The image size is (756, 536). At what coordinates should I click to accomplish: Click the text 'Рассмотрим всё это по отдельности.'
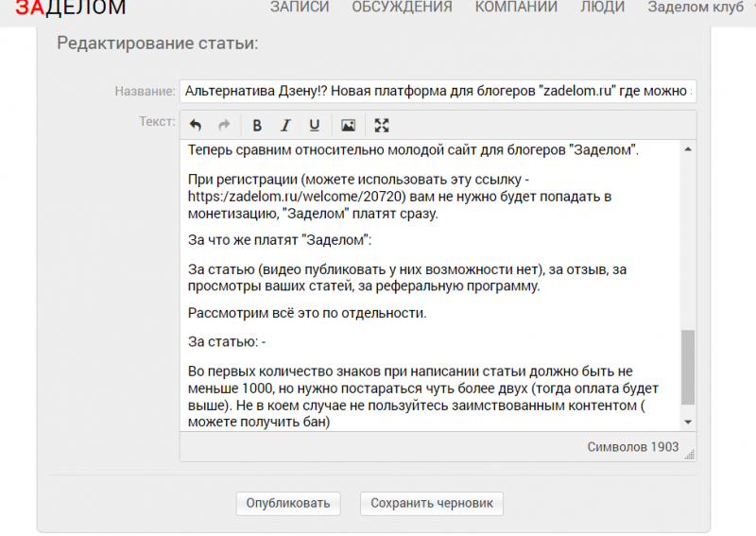pyautogui.click(x=307, y=313)
